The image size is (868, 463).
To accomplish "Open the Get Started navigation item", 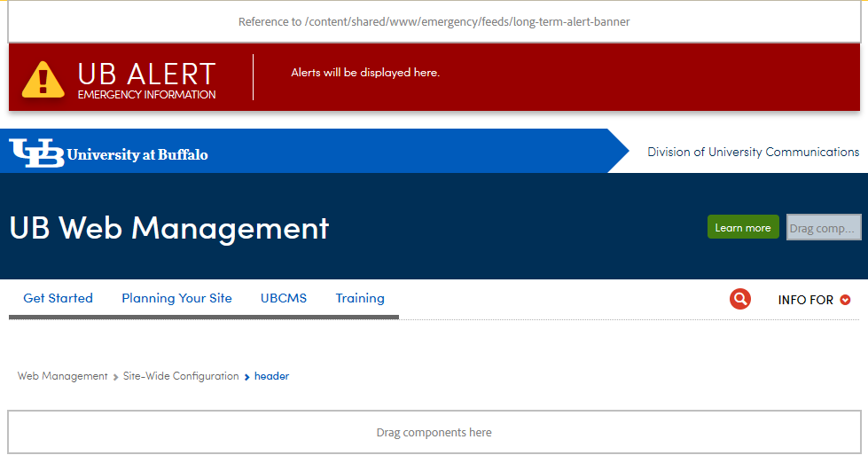I will (x=58, y=299).
